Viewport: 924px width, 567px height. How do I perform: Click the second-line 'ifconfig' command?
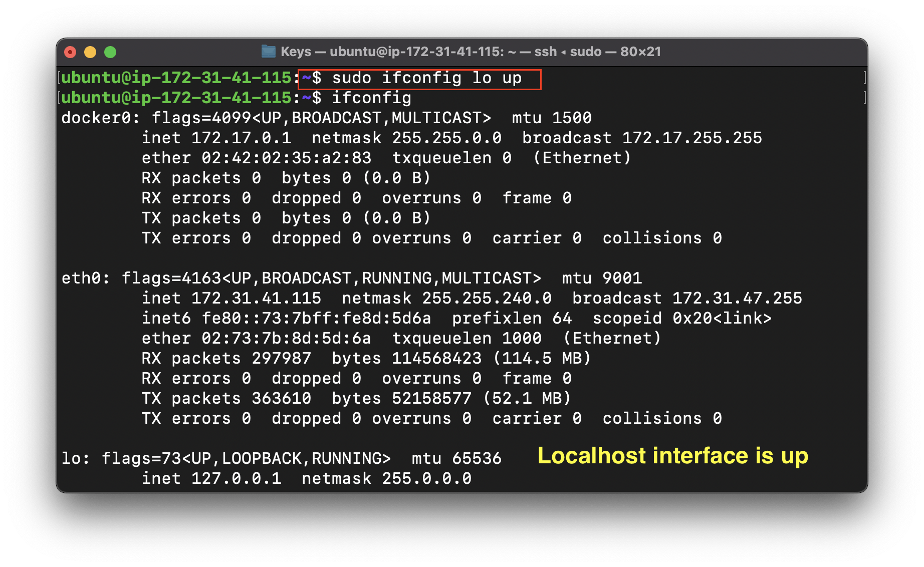coord(371,98)
